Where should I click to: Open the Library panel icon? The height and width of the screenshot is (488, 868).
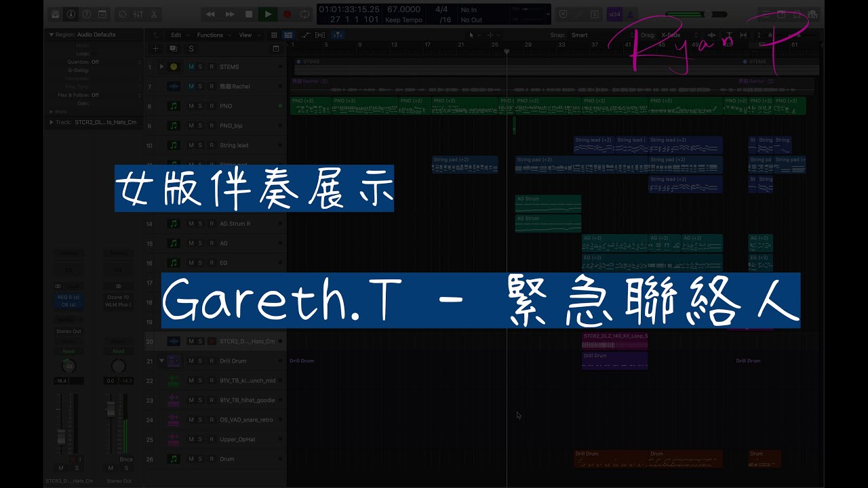54,14
